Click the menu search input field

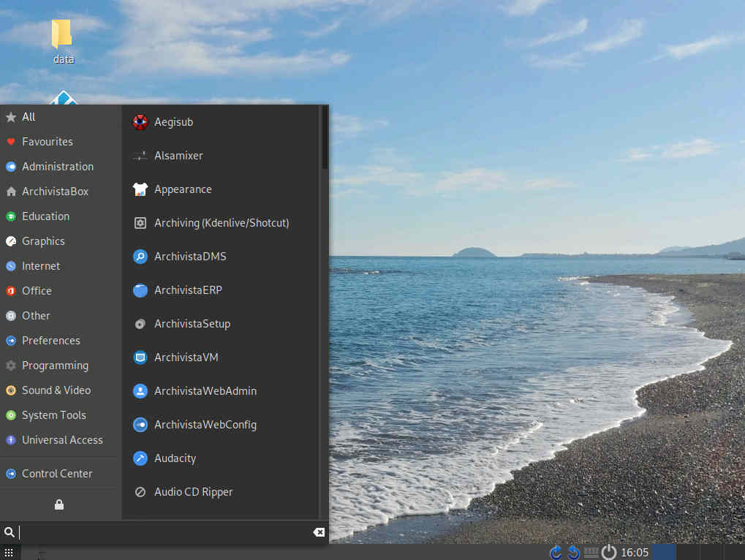(161, 532)
